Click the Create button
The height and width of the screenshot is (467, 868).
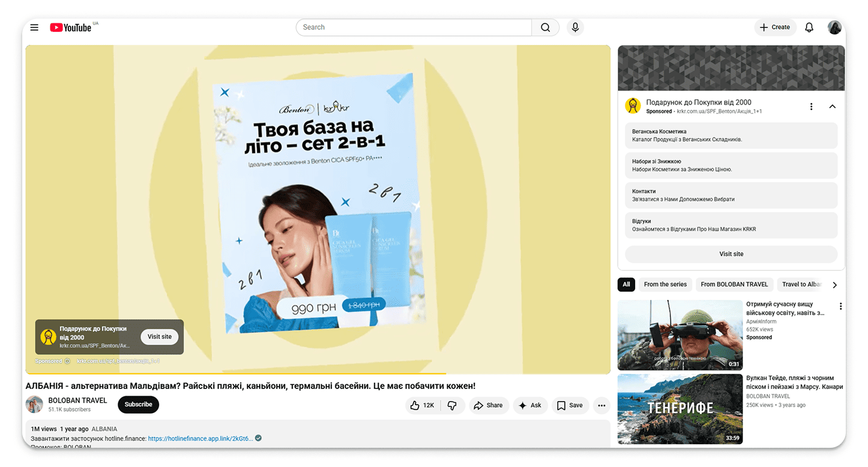pyautogui.click(x=775, y=28)
